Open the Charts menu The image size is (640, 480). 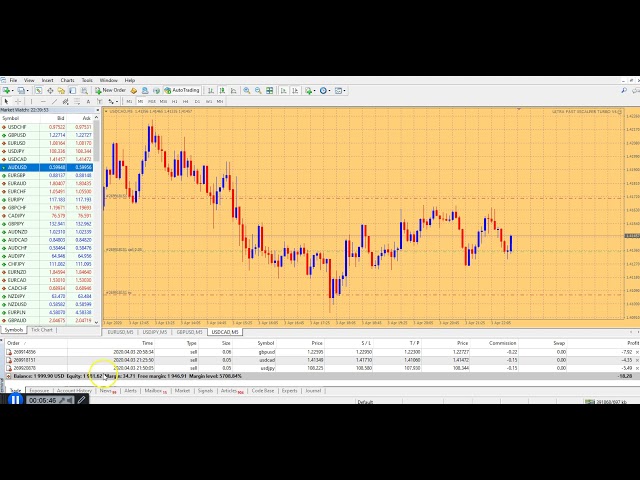coord(67,80)
